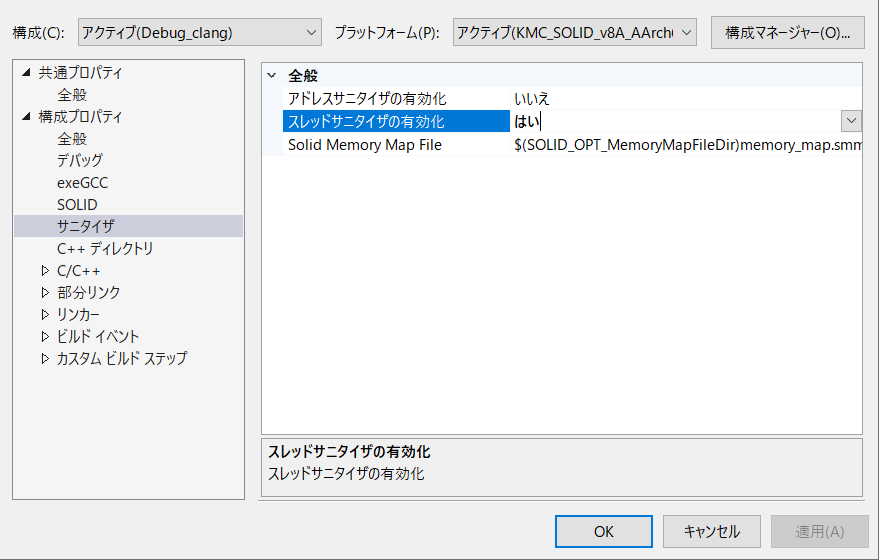Screen dimensions: 879x560
Task: Click the Solid Memory Map File value field
Action: (686, 145)
